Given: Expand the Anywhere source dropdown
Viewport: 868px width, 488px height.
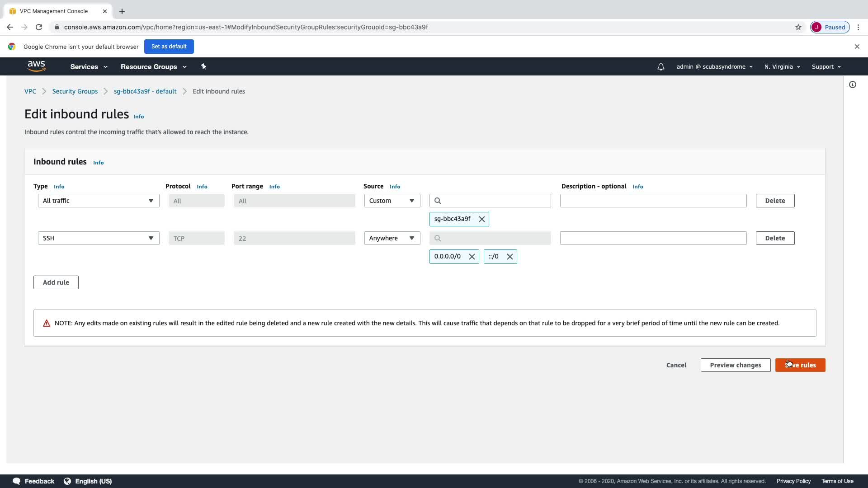Looking at the screenshot, I should (x=392, y=238).
